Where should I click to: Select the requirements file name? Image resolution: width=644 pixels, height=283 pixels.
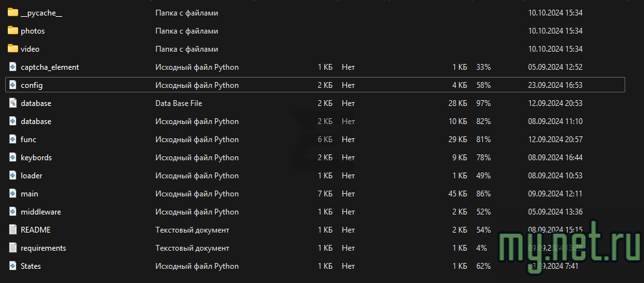pyautogui.click(x=43, y=248)
